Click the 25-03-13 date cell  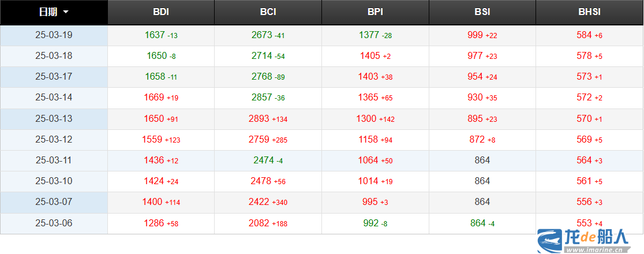tap(54, 119)
